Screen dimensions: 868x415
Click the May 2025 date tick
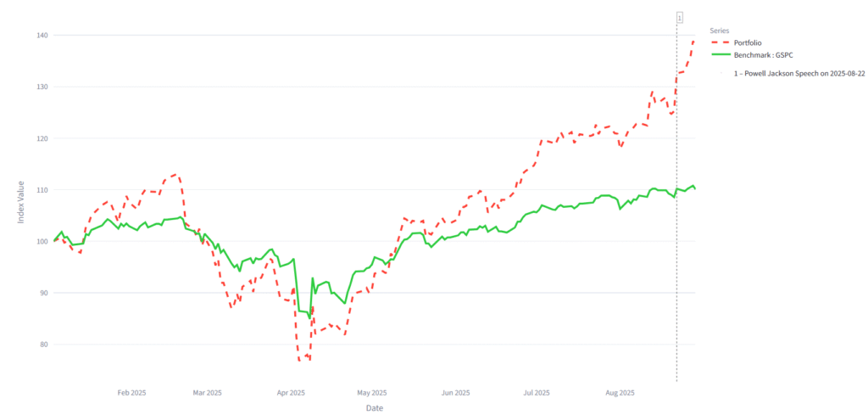click(372, 393)
